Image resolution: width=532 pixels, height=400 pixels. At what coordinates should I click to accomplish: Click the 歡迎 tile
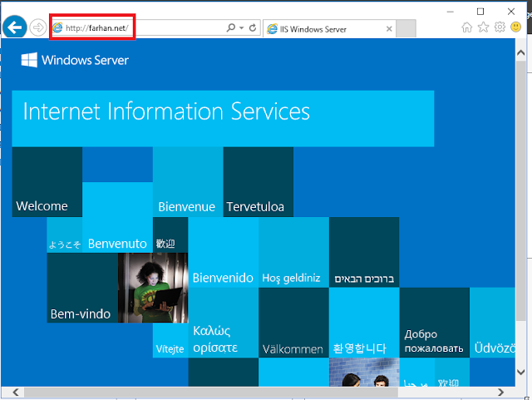click(x=170, y=235)
